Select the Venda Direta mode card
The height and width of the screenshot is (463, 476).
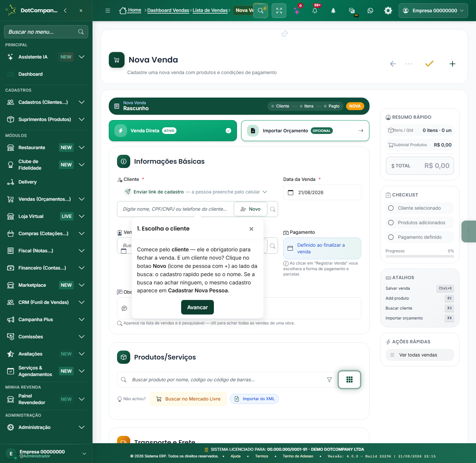[173, 131]
